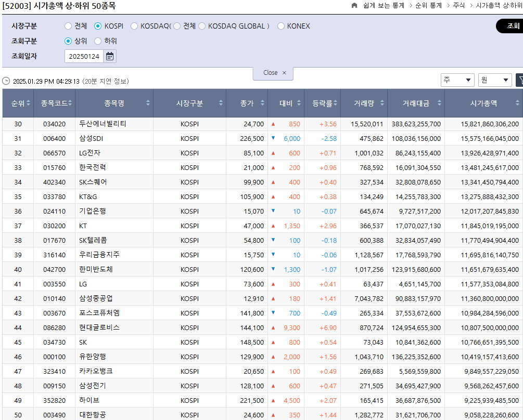Sort by 종목명 column arrows
The width and height of the screenshot is (523, 420).
[x=148, y=103]
